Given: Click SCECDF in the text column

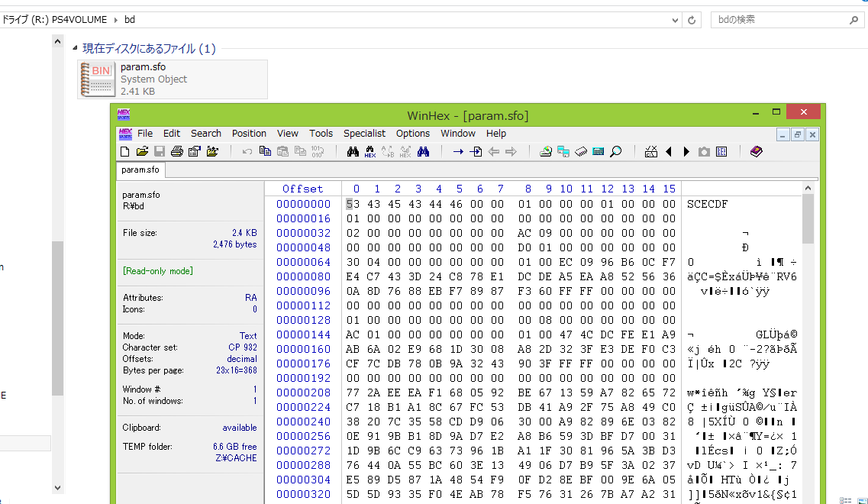Looking at the screenshot, I should [708, 204].
